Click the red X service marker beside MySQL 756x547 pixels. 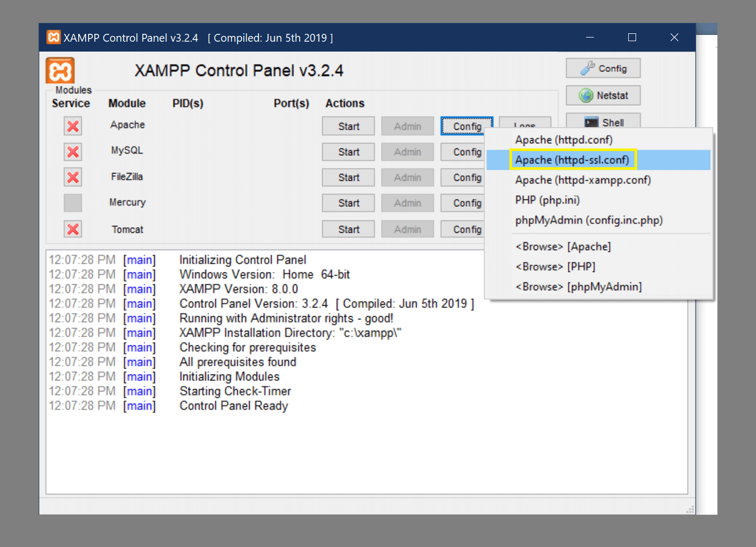[72, 152]
